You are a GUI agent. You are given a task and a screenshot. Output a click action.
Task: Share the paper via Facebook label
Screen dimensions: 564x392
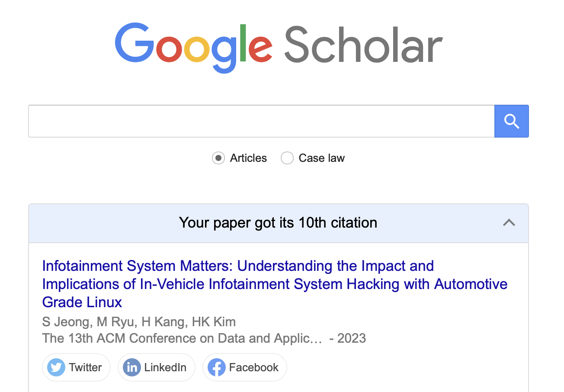click(x=254, y=368)
